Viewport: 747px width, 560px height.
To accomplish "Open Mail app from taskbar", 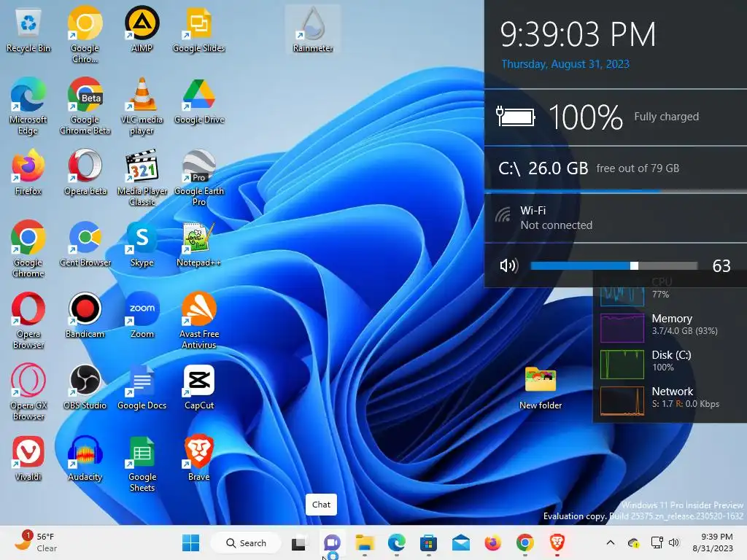I will pos(461,542).
